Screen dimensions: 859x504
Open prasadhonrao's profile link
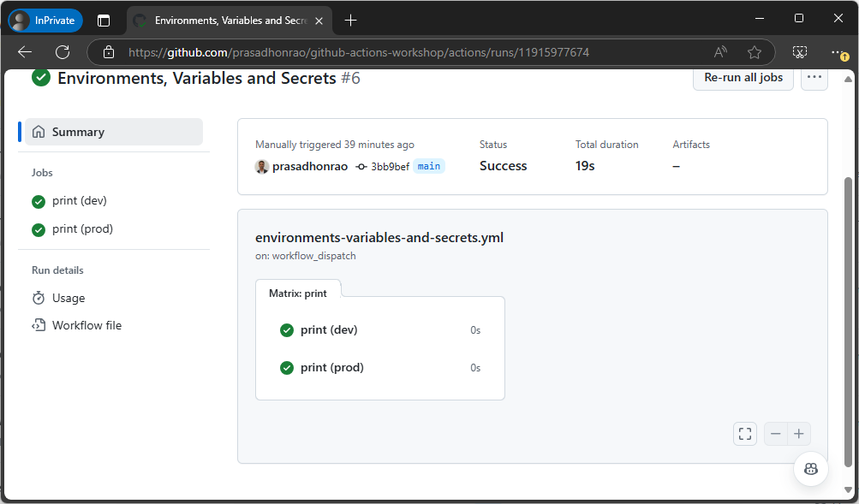pyautogui.click(x=312, y=167)
